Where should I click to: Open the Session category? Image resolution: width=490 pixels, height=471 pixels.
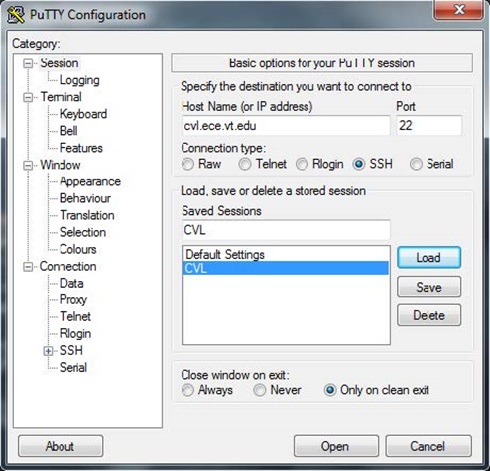click(x=59, y=63)
